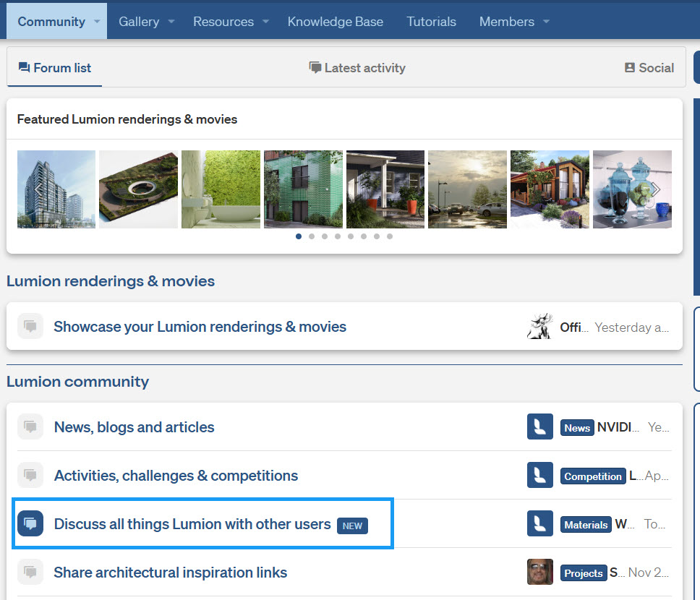This screenshot has height=600, width=700.
Task: Click the Social tab person icon
Action: tap(630, 67)
